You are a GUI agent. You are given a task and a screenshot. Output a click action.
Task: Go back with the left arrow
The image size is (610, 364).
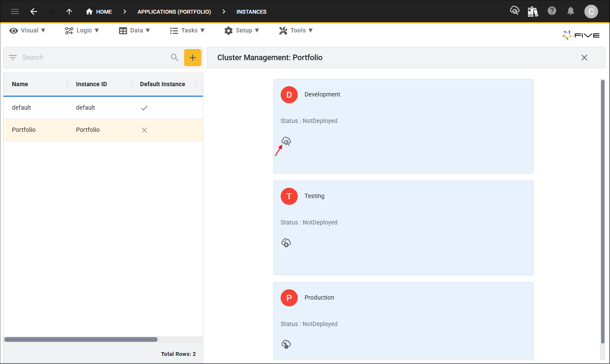34,12
